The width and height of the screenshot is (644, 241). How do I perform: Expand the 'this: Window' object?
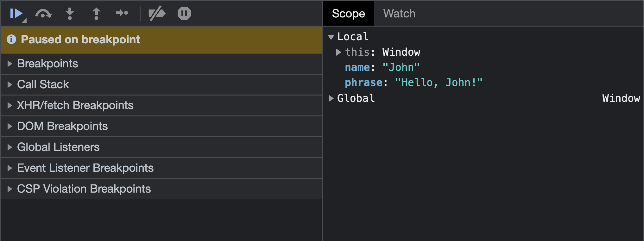click(x=339, y=52)
